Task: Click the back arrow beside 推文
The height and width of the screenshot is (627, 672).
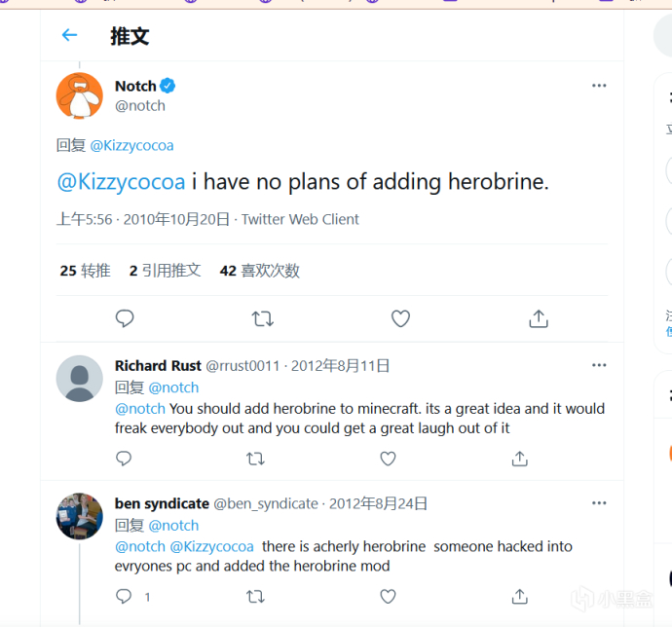Action: (69, 36)
